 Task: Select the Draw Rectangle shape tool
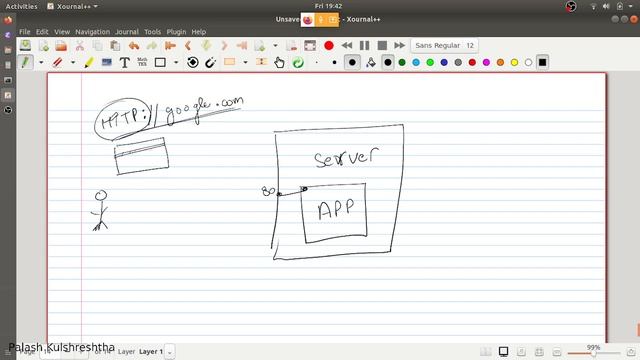160,62
